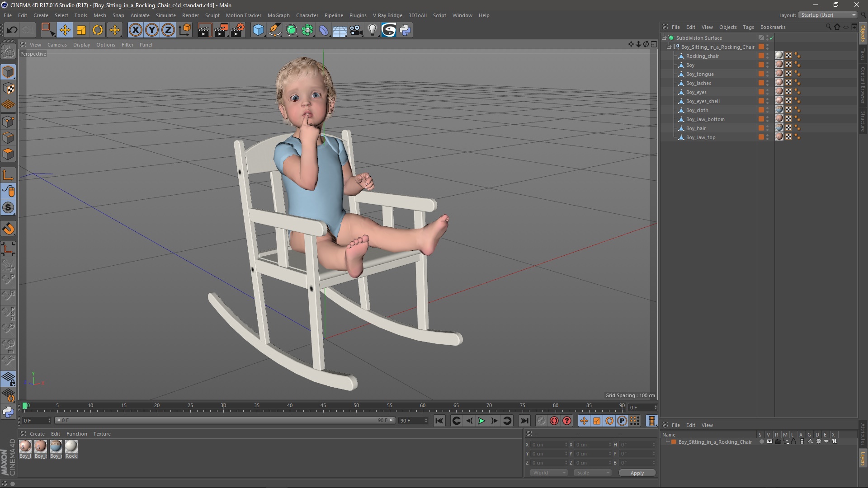Viewport: 868px width, 488px height.
Task: Open the Mesh menu item
Action: click(99, 15)
